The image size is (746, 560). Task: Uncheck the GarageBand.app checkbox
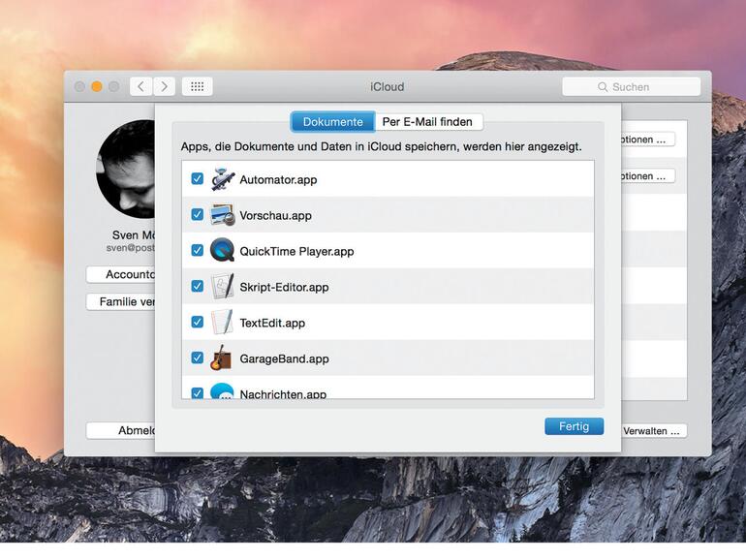(x=197, y=358)
